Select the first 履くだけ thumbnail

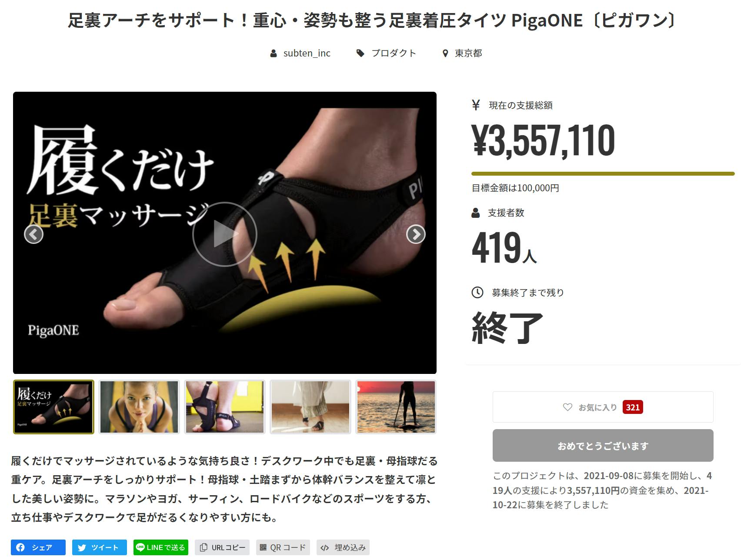pyautogui.click(x=53, y=407)
